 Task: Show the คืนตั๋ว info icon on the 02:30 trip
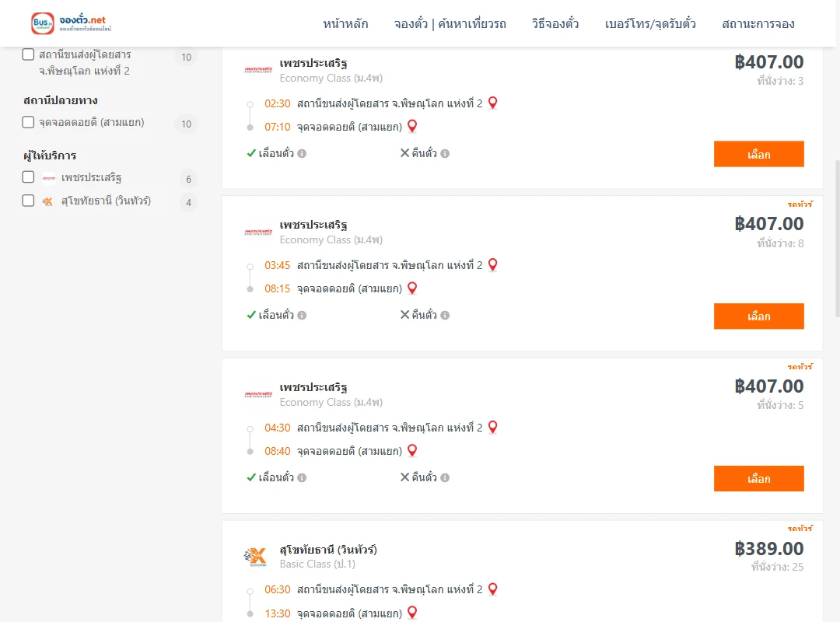(445, 153)
